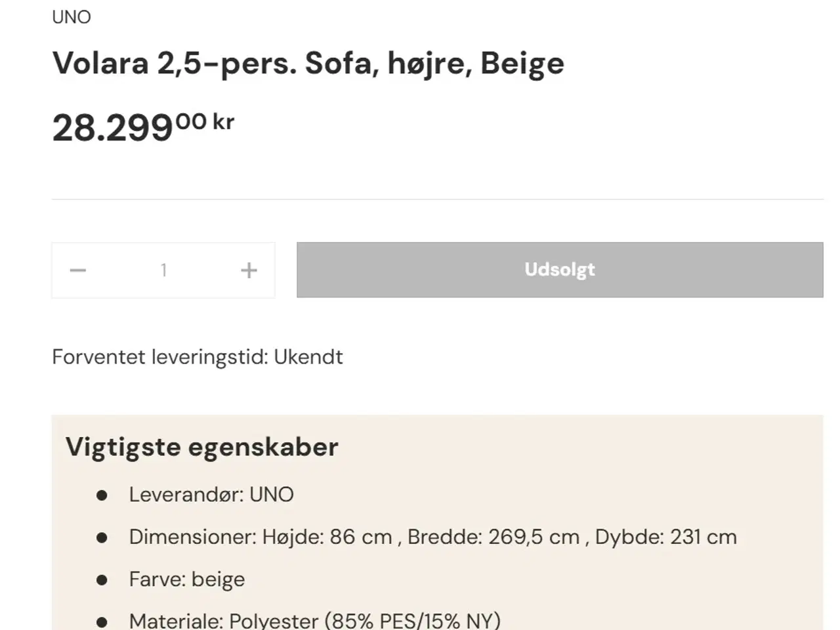The height and width of the screenshot is (630, 840).
Task: Click the quantity input field showing 1
Action: coord(163,270)
